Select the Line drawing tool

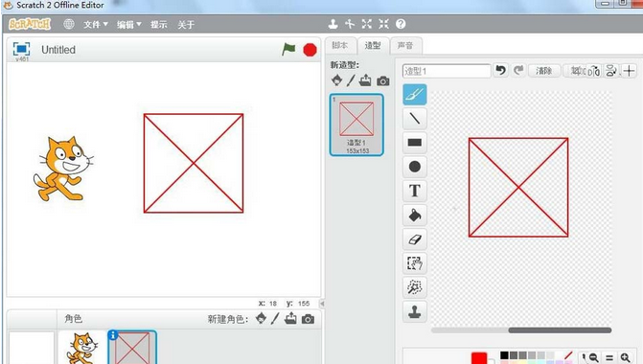point(415,119)
